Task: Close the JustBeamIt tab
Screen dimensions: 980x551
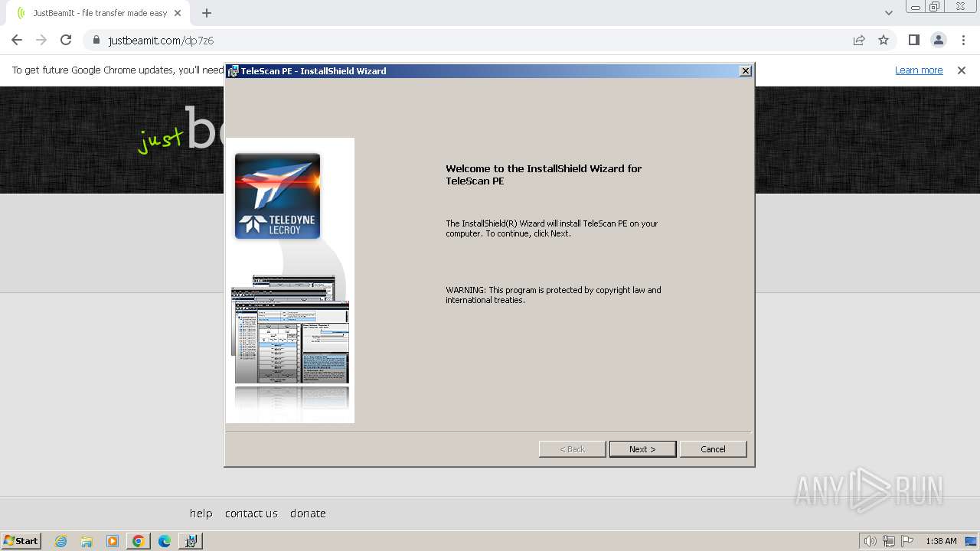Action: [178, 13]
